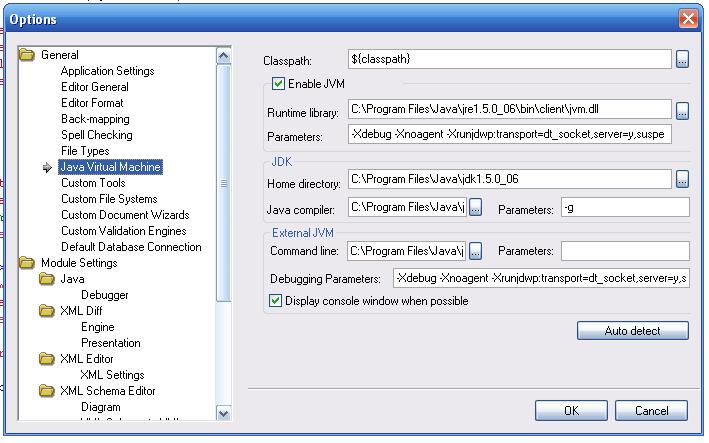Browse for Java compiler path
Screen dimensions: 709x443
click(476, 207)
